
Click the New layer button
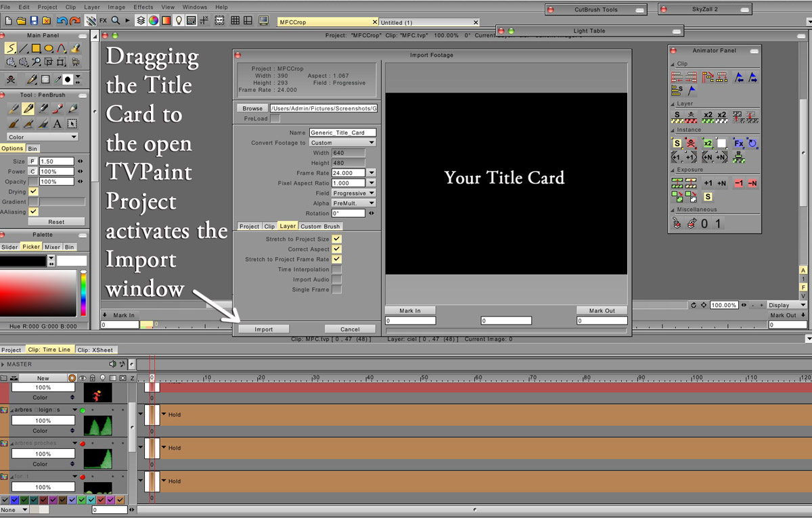click(x=43, y=378)
